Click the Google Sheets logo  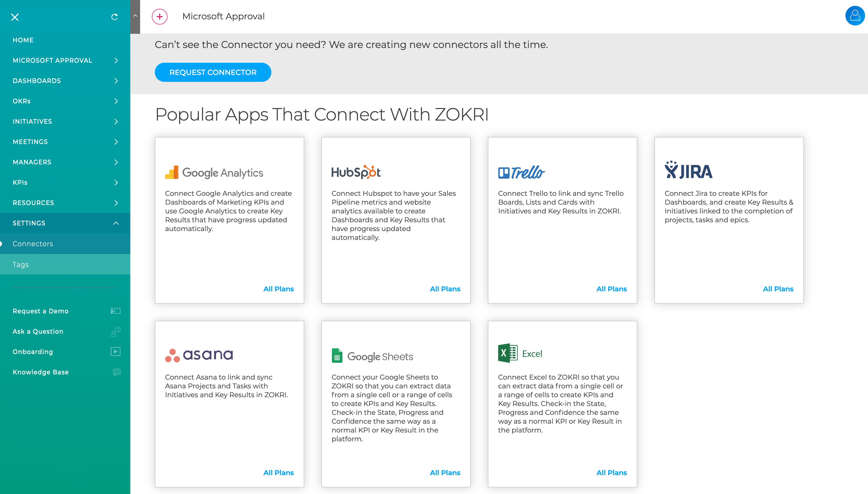[372, 356]
